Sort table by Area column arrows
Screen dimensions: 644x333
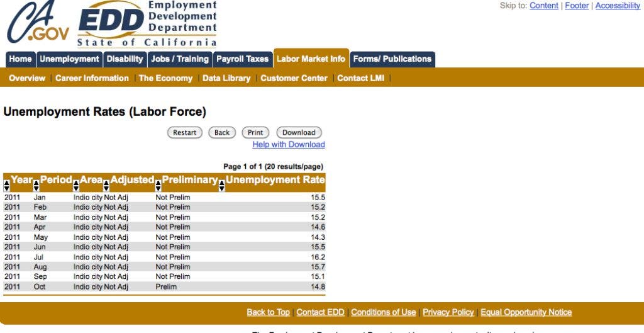coord(76,186)
